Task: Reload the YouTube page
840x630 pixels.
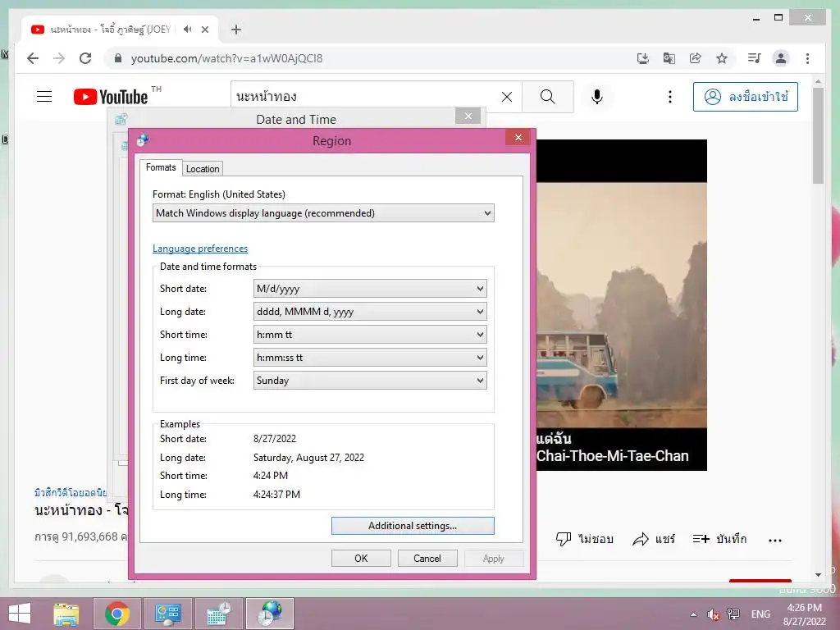Action: pos(85,58)
